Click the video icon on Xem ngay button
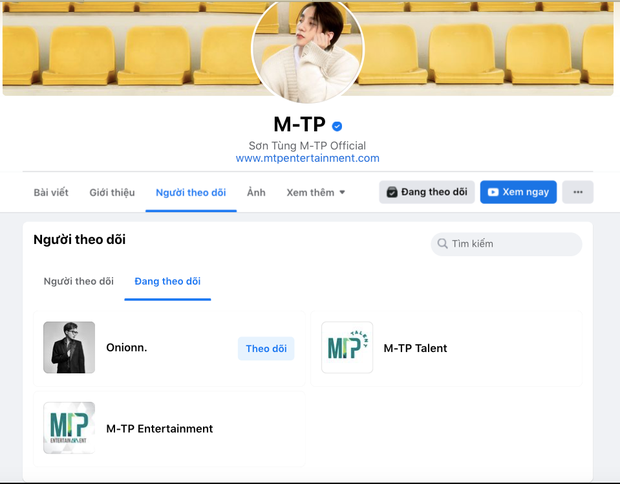The height and width of the screenshot is (484, 620). [x=493, y=192]
